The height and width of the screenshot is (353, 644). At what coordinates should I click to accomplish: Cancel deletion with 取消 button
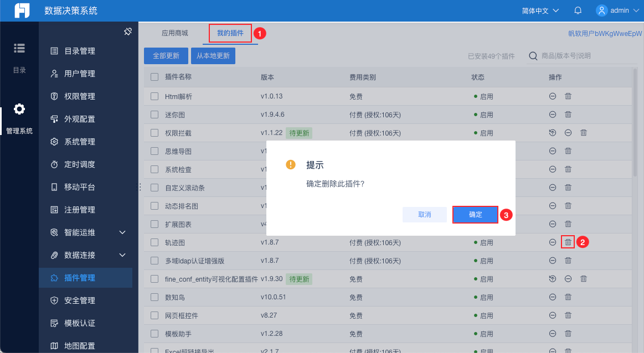click(425, 215)
